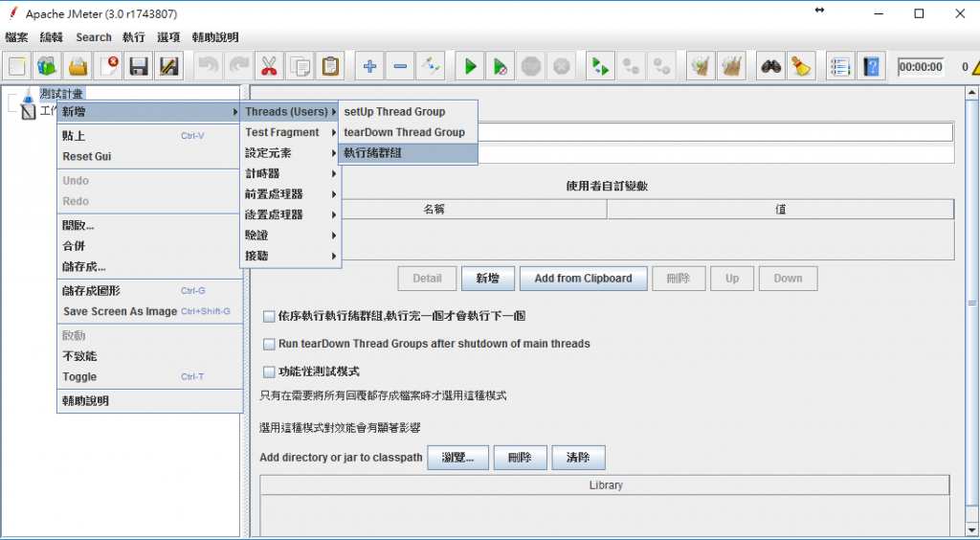980x540 pixels.
Task: Open the 檔案 menu in menu bar
Action: coord(16,37)
